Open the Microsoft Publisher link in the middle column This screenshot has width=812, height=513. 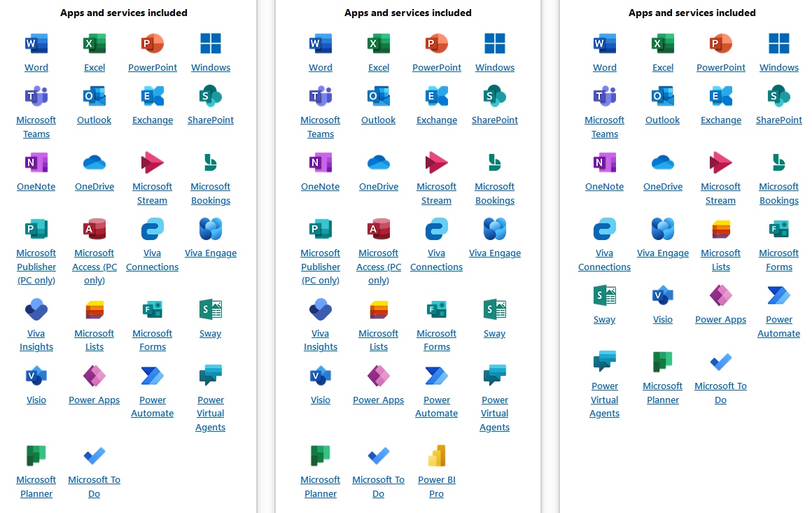click(321, 267)
